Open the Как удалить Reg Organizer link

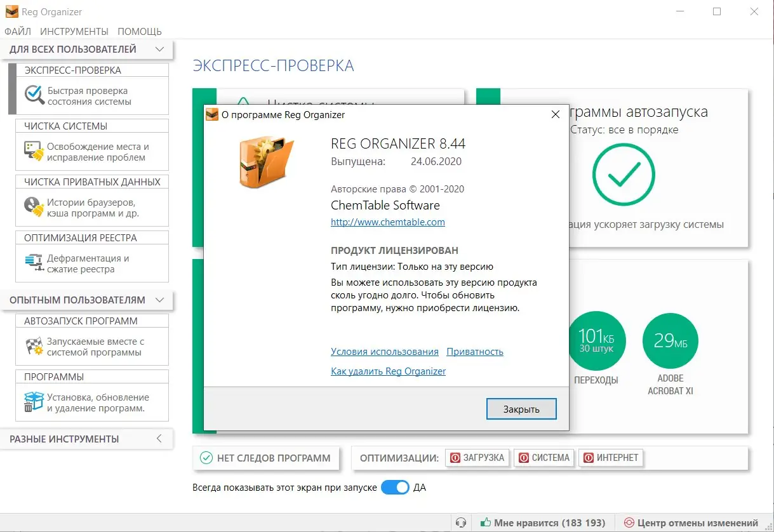389,371
